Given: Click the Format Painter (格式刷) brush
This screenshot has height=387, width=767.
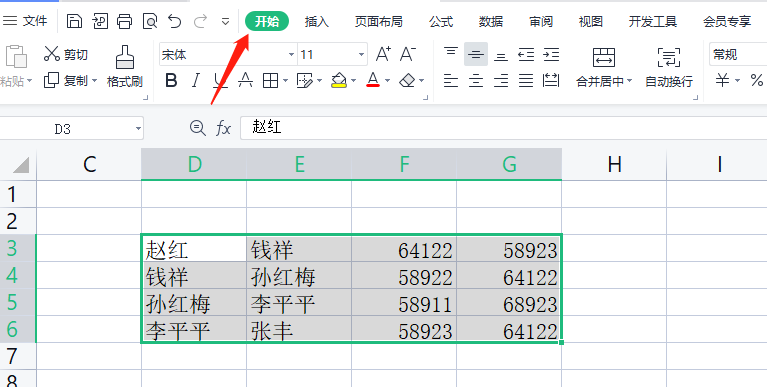Looking at the screenshot, I should tap(125, 66).
